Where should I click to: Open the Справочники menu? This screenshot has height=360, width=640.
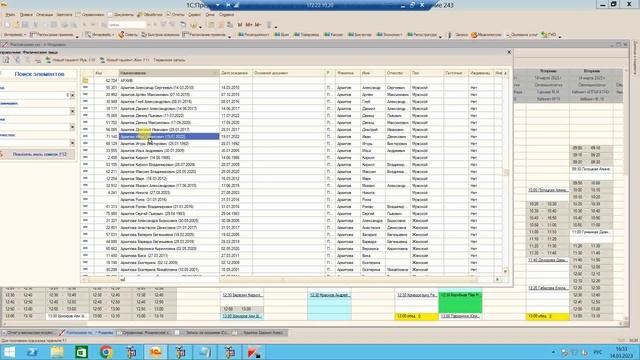[x=89, y=15]
